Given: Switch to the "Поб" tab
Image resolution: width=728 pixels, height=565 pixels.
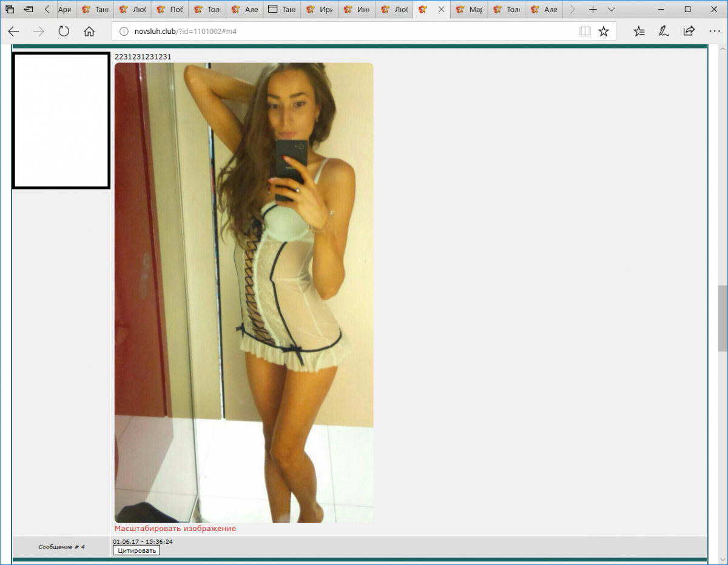Looking at the screenshot, I should click(170, 10).
